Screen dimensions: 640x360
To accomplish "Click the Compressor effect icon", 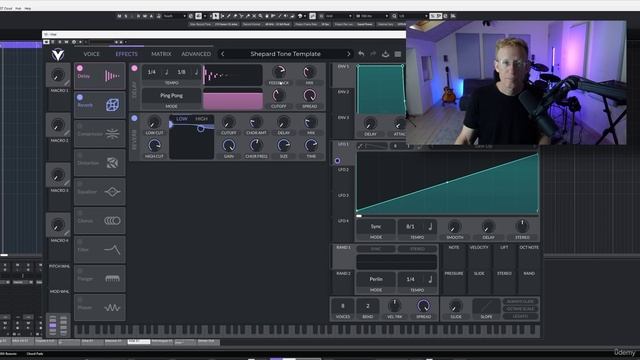I will (112, 134).
